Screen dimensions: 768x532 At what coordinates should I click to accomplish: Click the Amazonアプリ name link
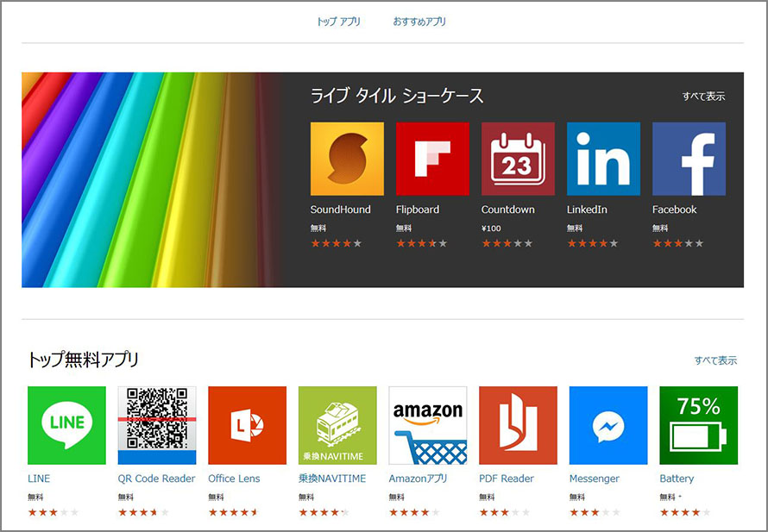click(418, 479)
